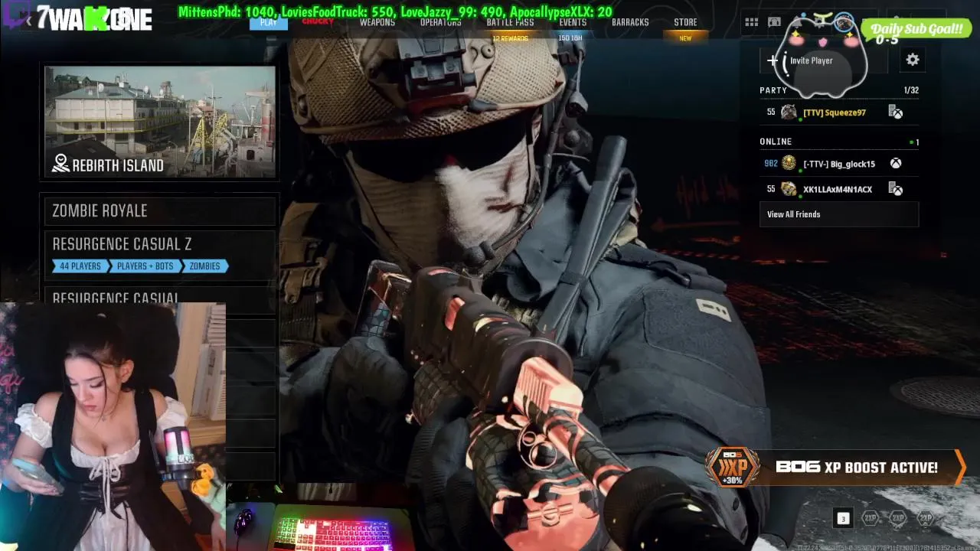Click the first 2XP token icon
Viewport: 980px width, 551px height.
871,518
